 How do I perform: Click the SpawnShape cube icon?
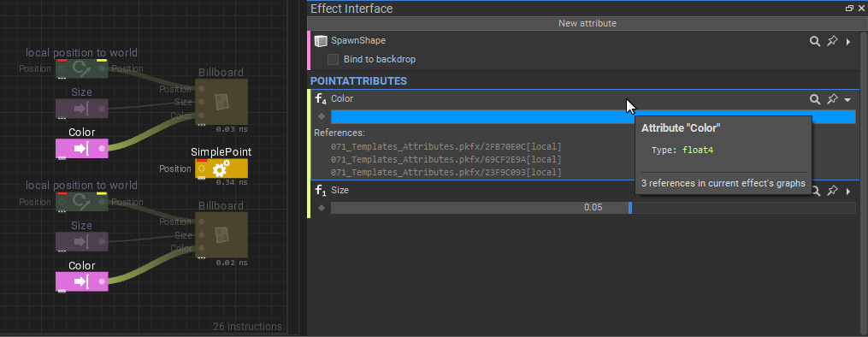(321, 41)
